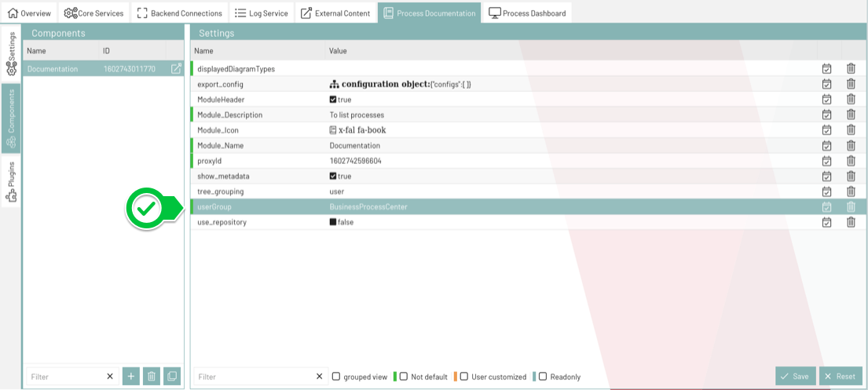Delete displayedDiagramTypes setting with trash icon
The width and height of the screenshot is (868, 390).
pyautogui.click(x=851, y=68)
